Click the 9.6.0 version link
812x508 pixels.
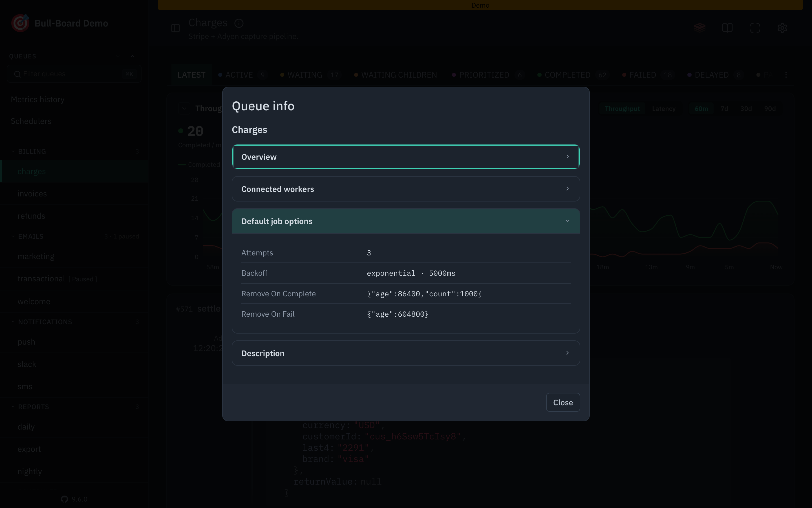click(79, 499)
